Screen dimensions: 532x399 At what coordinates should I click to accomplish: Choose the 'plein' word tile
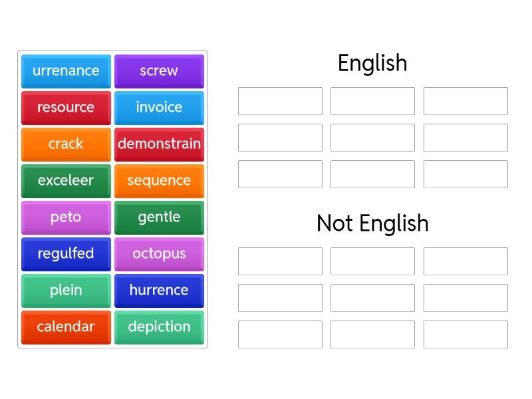coord(66,291)
